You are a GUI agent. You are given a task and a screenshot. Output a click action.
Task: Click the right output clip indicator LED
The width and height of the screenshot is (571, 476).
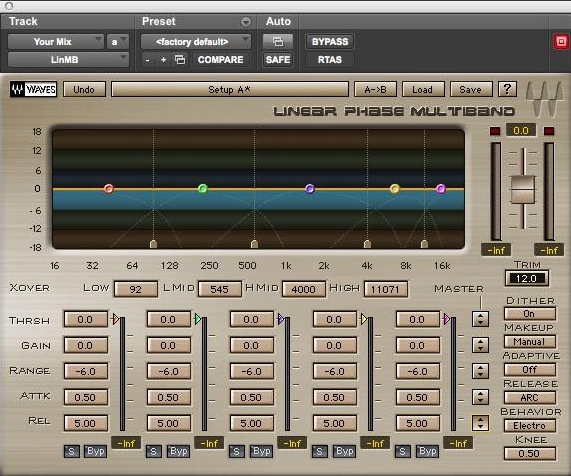pos(549,131)
